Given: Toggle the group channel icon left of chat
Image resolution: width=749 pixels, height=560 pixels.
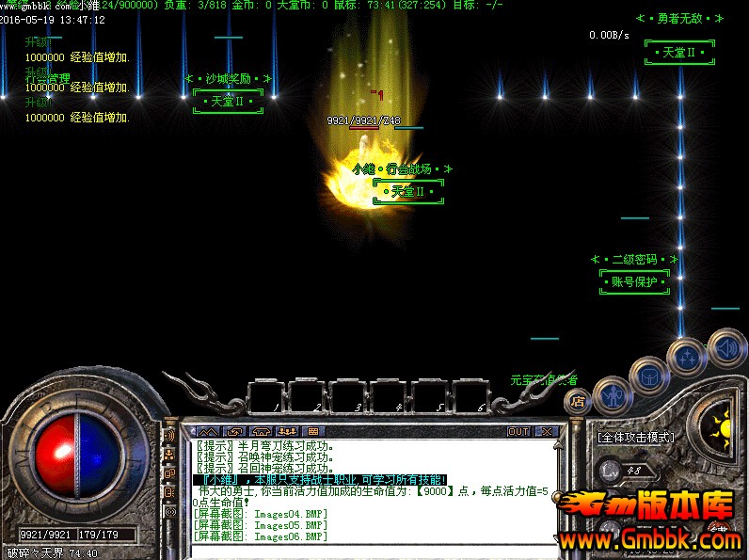Looking at the screenshot, I should 169,455.
